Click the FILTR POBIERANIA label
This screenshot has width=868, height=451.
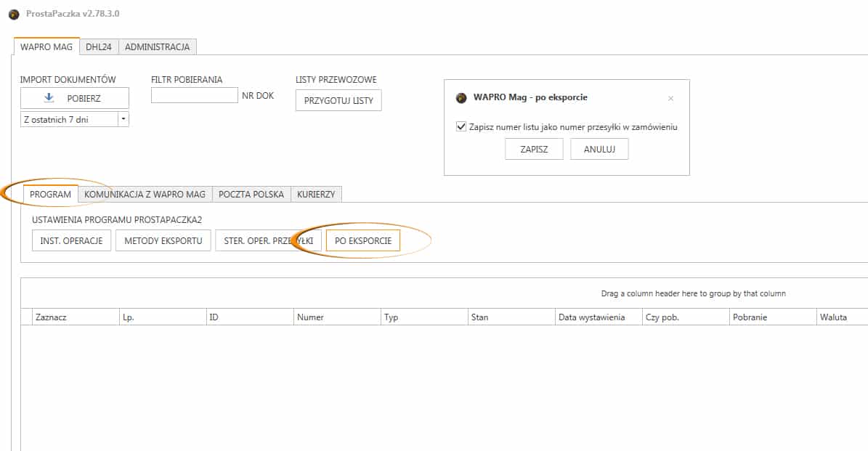(x=187, y=80)
